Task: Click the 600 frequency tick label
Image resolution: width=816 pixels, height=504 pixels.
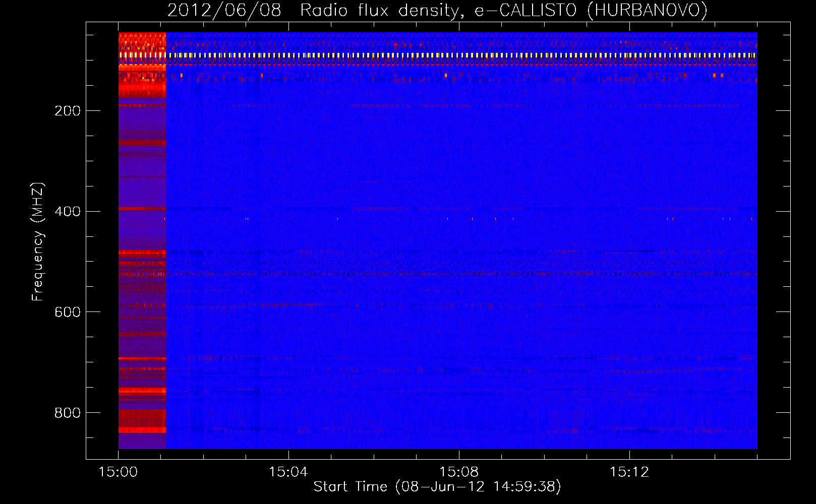Action: (x=68, y=312)
